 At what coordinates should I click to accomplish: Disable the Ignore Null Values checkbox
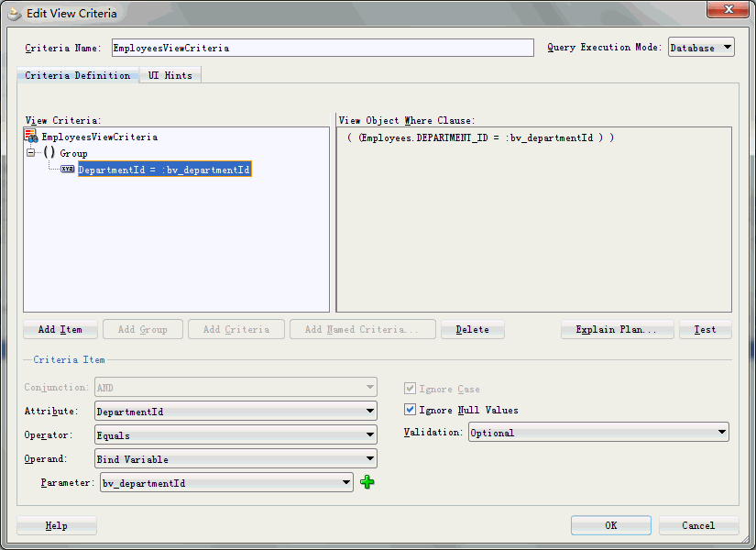click(410, 410)
